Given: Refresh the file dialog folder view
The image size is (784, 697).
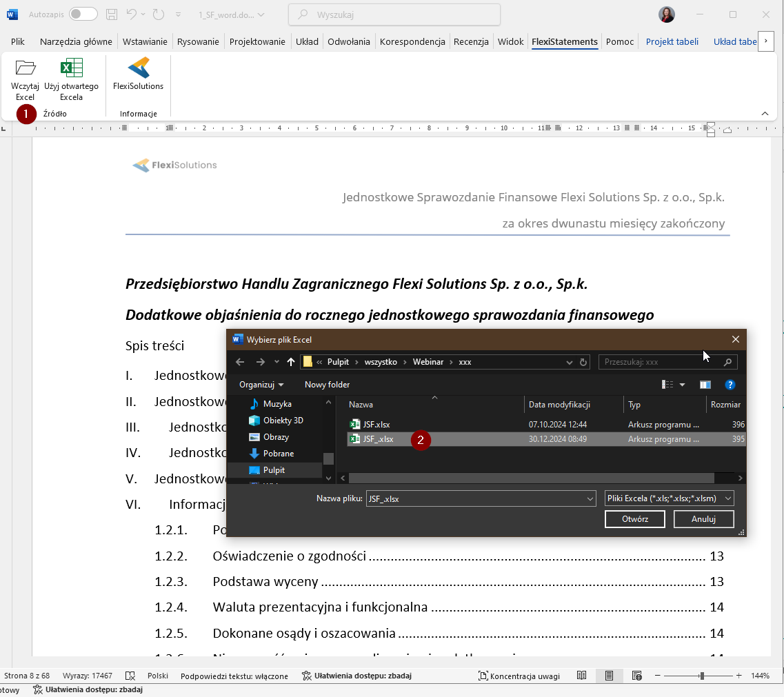Looking at the screenshot, I should tap(583, 362).
